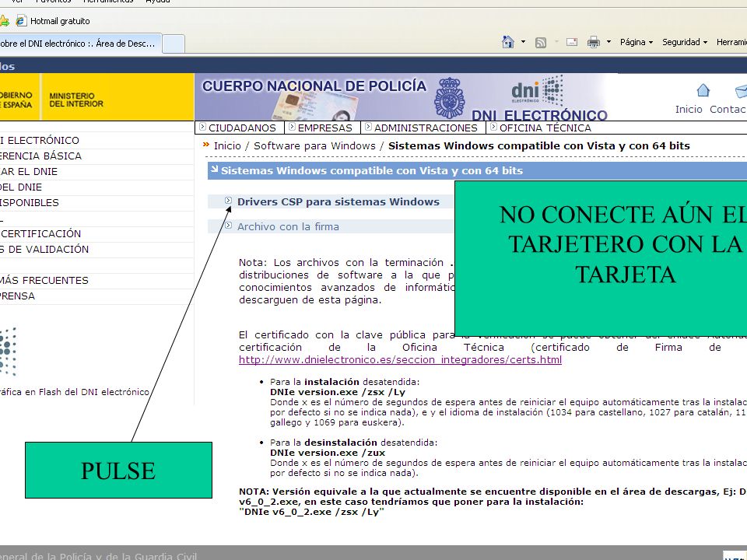Click the arrow icon beside ADMINISTRACIONES
The width and height of the screenshot is (747, 560).
[x=369, y=127]
